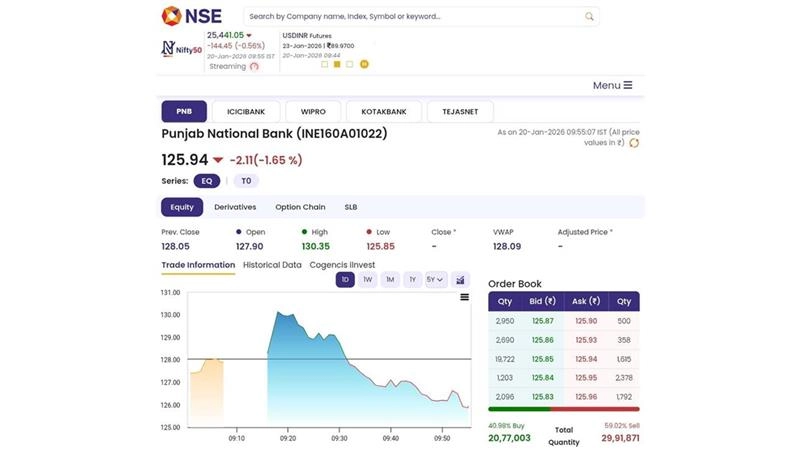Click the search magnifier icon
Image resolution: width=800 pixels, height=450 pixels.
(590, 16)
